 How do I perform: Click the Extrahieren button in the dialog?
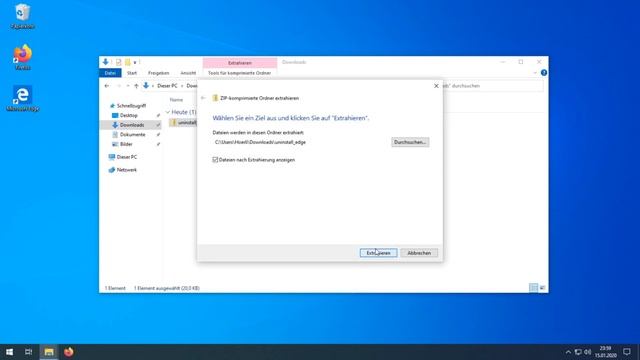coord(378,253)
